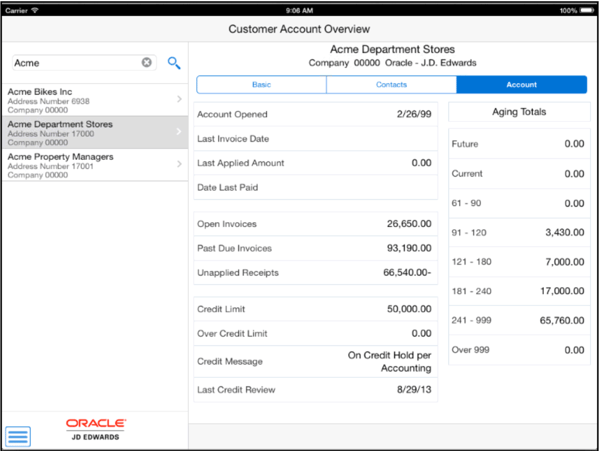600x451 pixels.
Task: Expand Acme Bikes Inc chevron
Action: coord(179,99)
